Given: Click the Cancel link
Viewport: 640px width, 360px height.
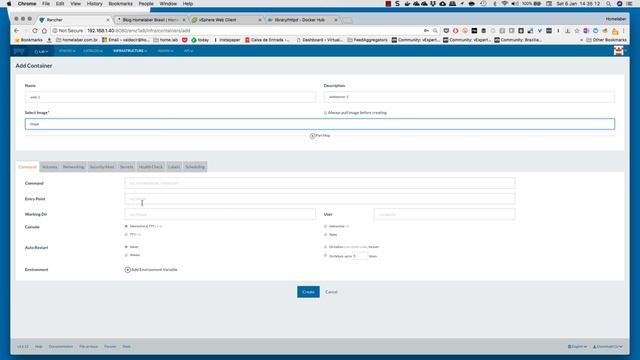Looking at the screenshot, I should pyautogui.click(x=331, y=292).
